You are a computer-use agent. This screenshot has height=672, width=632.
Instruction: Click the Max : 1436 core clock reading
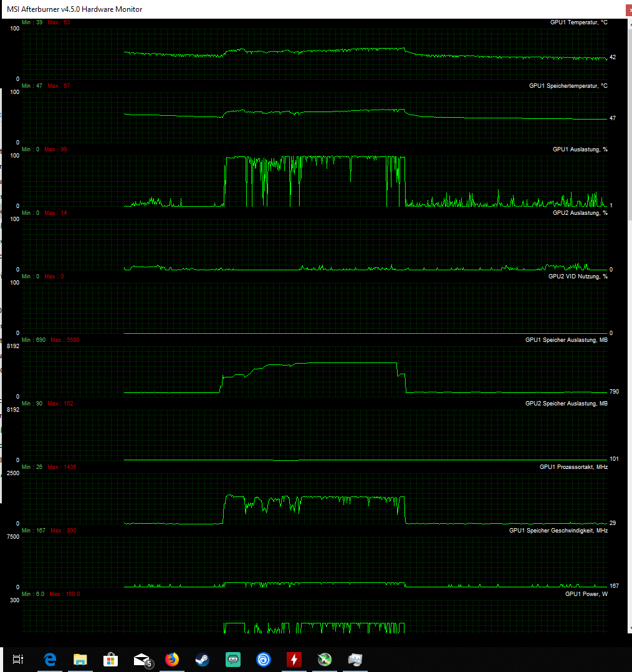(x=62, y=466)
